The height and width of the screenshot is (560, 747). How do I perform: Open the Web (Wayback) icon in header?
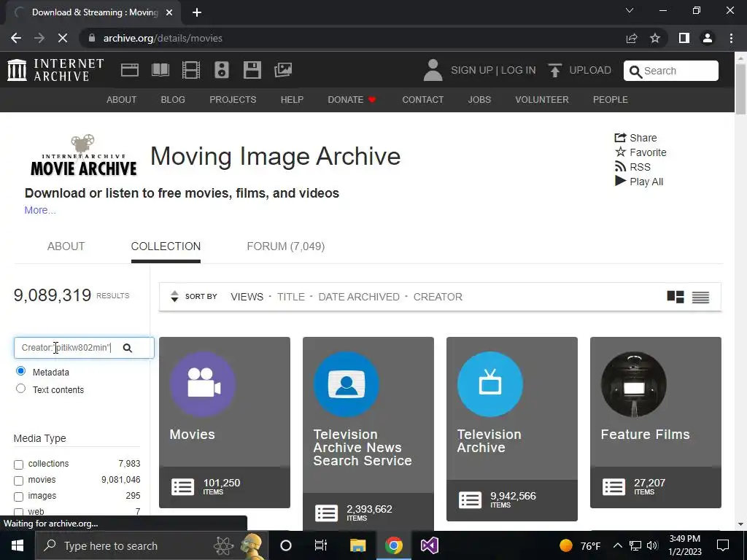(130, 70)
